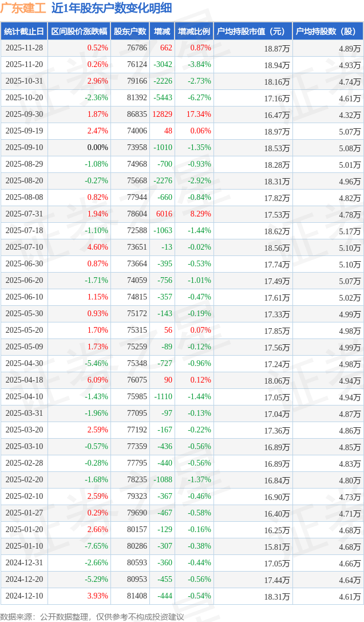Select the 统计截止日 column header
364x622 pixels.
point(24,32)
